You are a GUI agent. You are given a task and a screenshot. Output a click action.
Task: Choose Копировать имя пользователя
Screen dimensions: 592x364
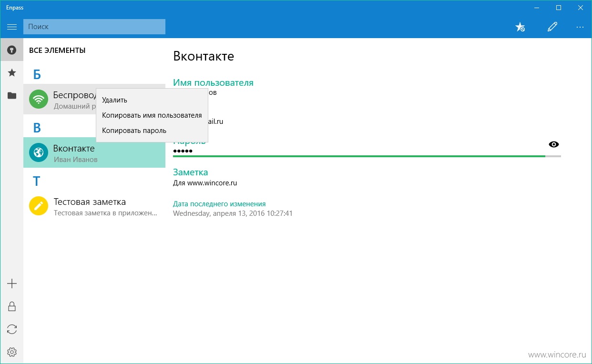pyautogui.click(x=152, y=115)
